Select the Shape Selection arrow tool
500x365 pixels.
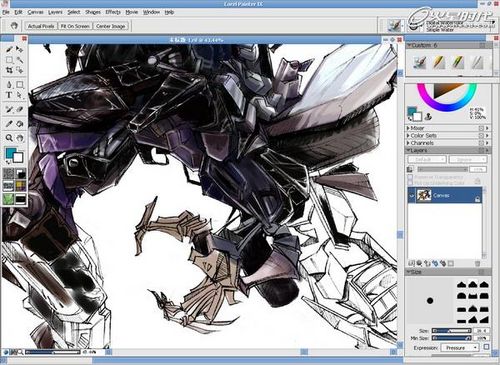pyautogui.click(x=20, y=95)
